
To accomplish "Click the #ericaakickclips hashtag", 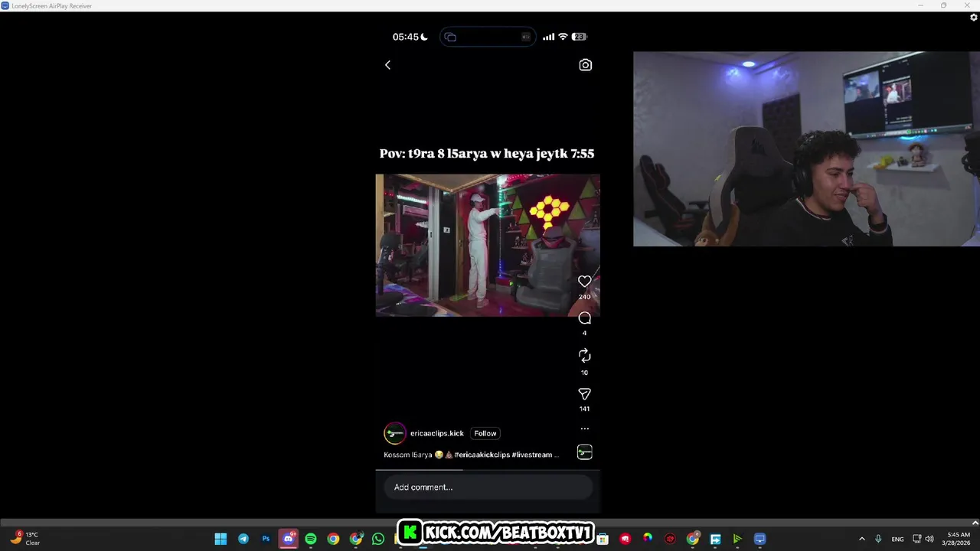I will 482,455.
